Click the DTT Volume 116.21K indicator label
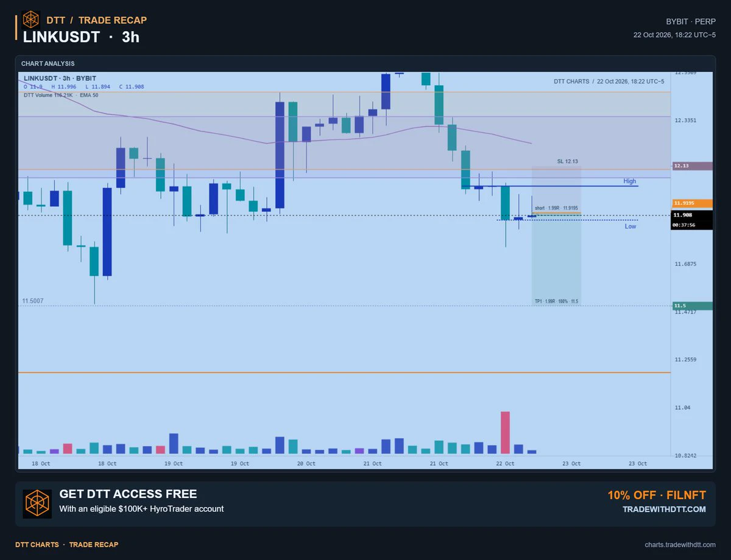The width and height of the screenshot is (731, 560). pos(49,95)
